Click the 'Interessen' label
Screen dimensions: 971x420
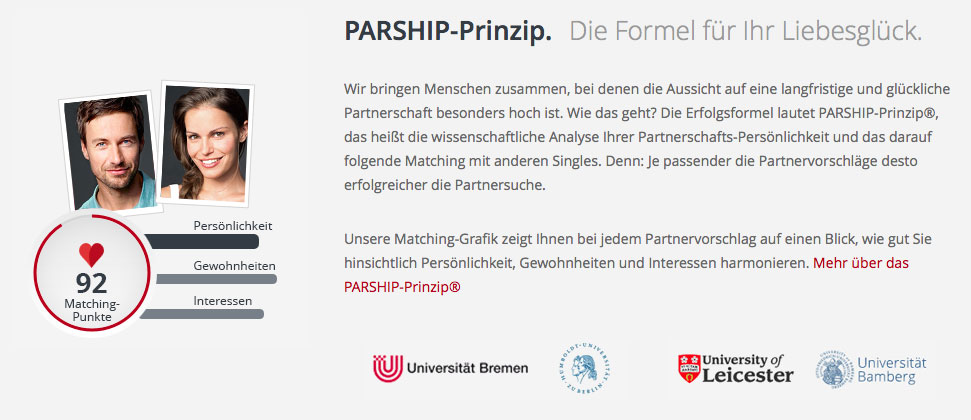[222, 301]
